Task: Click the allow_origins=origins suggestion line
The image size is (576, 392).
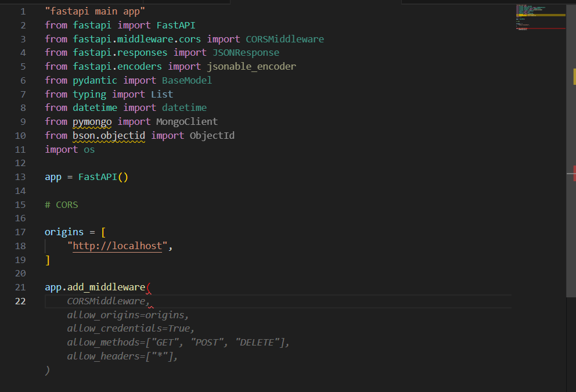Action: (x=128, y=315)
